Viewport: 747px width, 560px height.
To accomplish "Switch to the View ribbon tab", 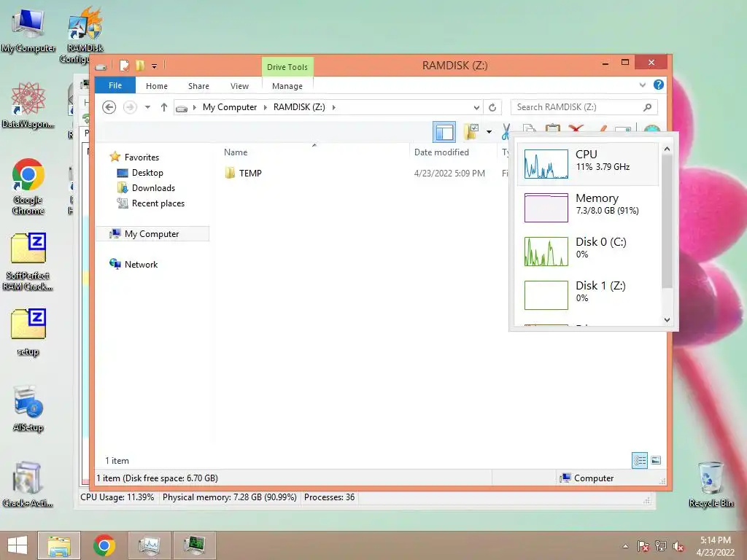I will [x=239, y=86].
